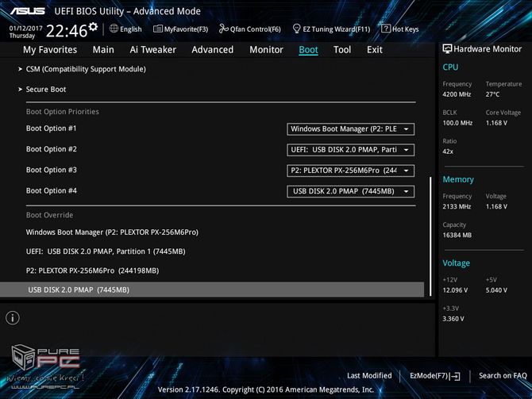
Task: Open the Ai Tweaker tab
Action: click(152, 50)
